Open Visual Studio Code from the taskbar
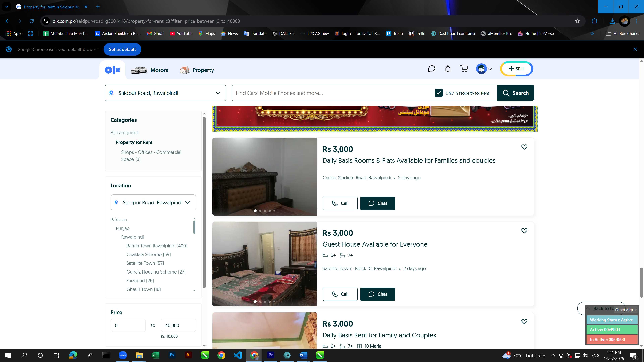Screen dimensions: 644x362 tap(238, 355)
